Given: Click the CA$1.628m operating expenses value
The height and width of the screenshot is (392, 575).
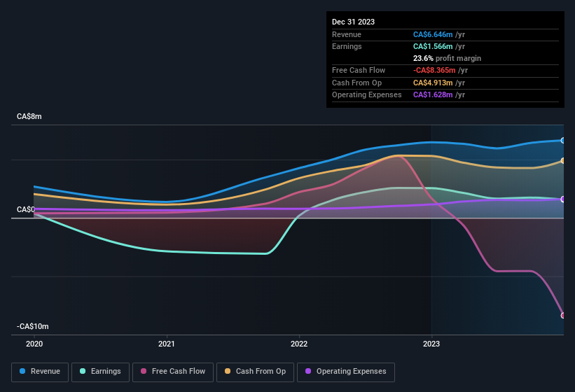Looking at the screenshot, I should pyautogui.click(x=433, y=95).
